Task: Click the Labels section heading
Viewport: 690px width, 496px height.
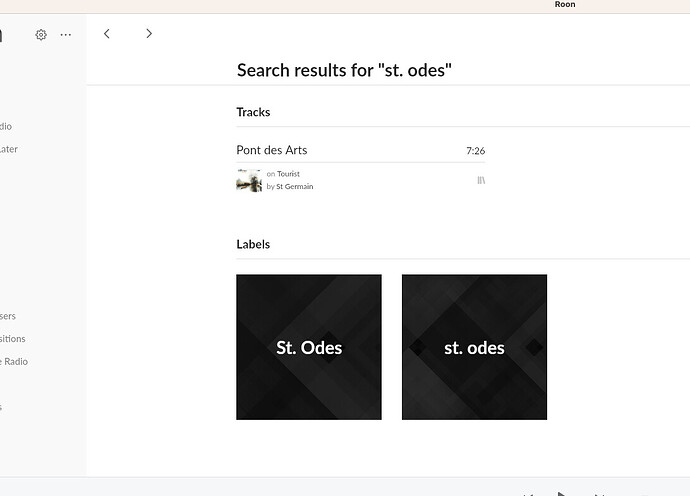Action: pos(253,244)
